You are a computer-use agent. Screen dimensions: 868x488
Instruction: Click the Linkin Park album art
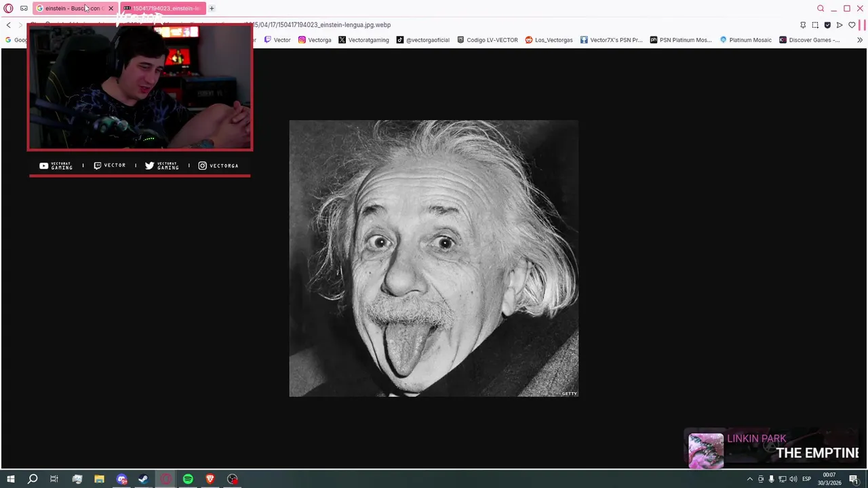706,451
